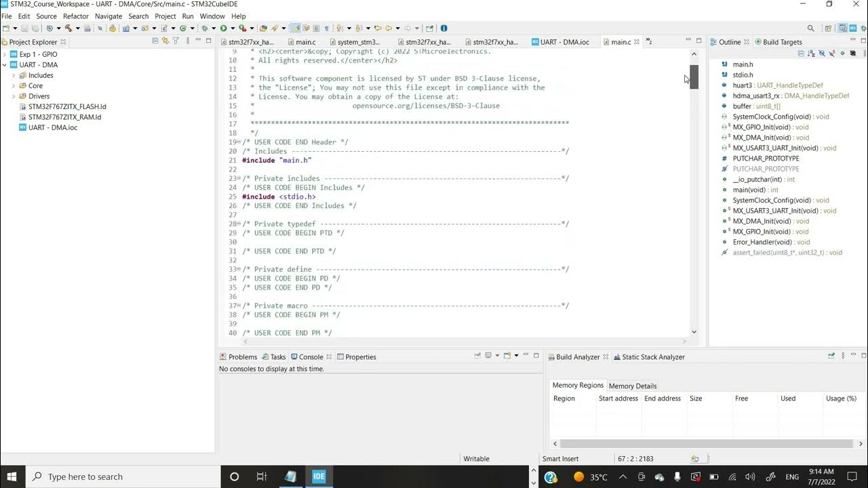
Task: Select the Memory Details tab
Action: click(x=633, y=386)
